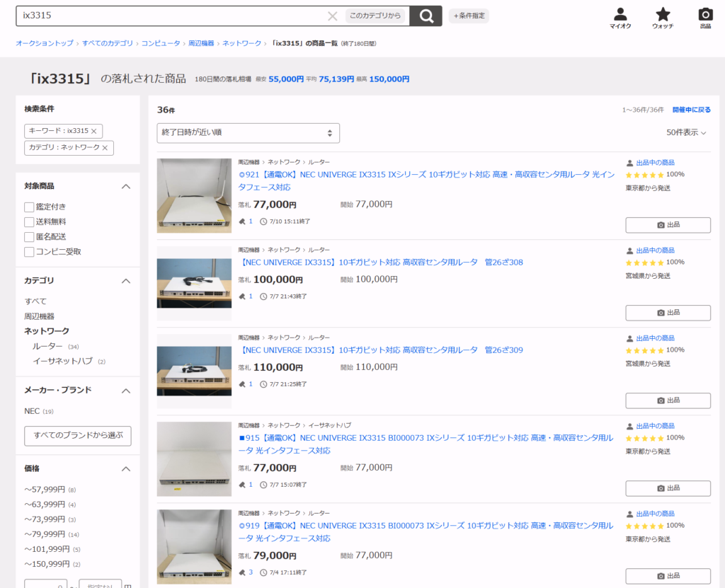Image resolution: width=725 pixels, height=588 pixels.
Task: Filter price ～73,999円
Action: 50,519
